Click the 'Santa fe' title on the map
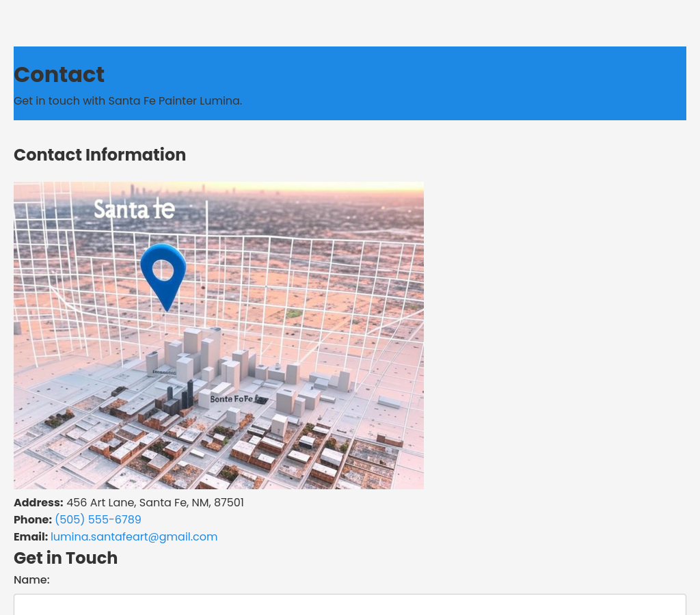Screen dimensions: 700x615 click(134, 209)
